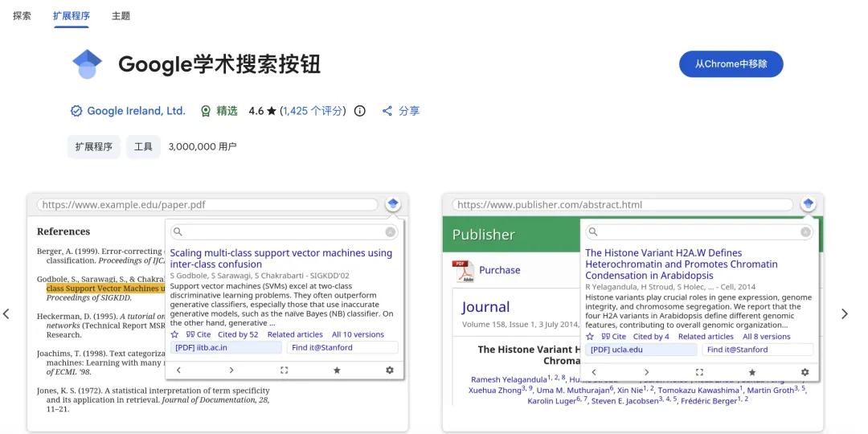This screenshot has height=434, width=868.
Task: Click URL bar showing publisher.com/abstract.html
Action: click(623, 204)
